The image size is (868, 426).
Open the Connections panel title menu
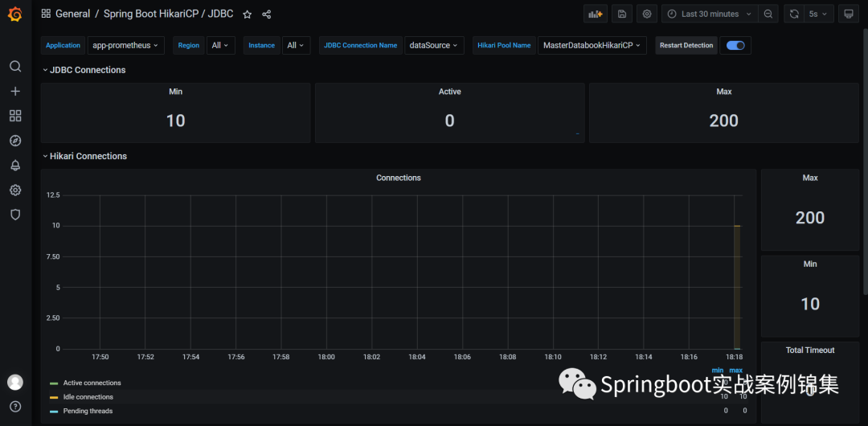click(399, 178)
